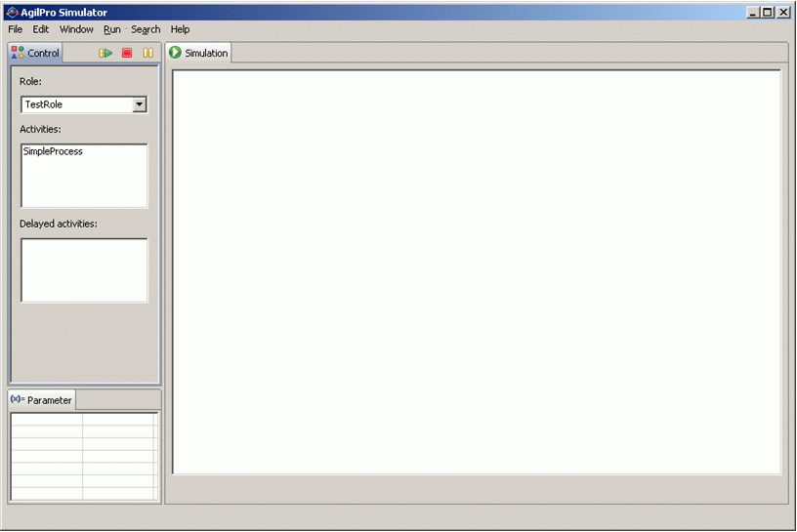
Task: Start the simulation with the green play icon
Action: tap(105, 53)
